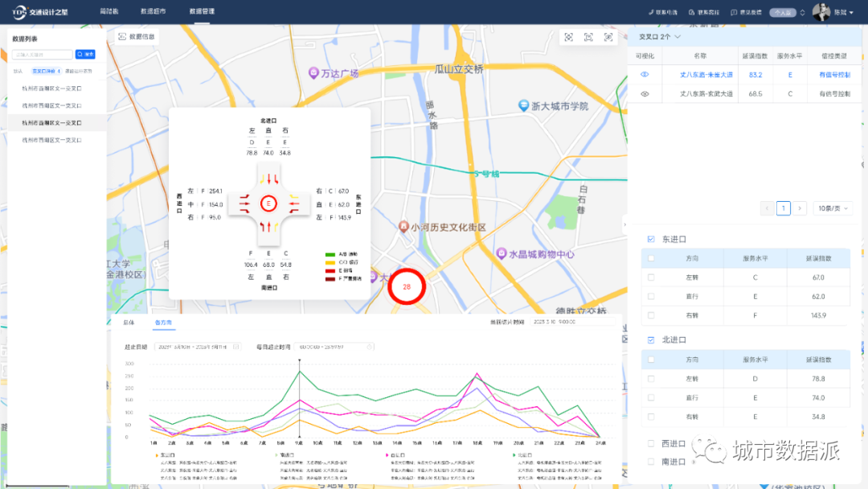Click the 浙大城市学院 map pin
The height and width of the screenshot is (489, 868).
523,105
